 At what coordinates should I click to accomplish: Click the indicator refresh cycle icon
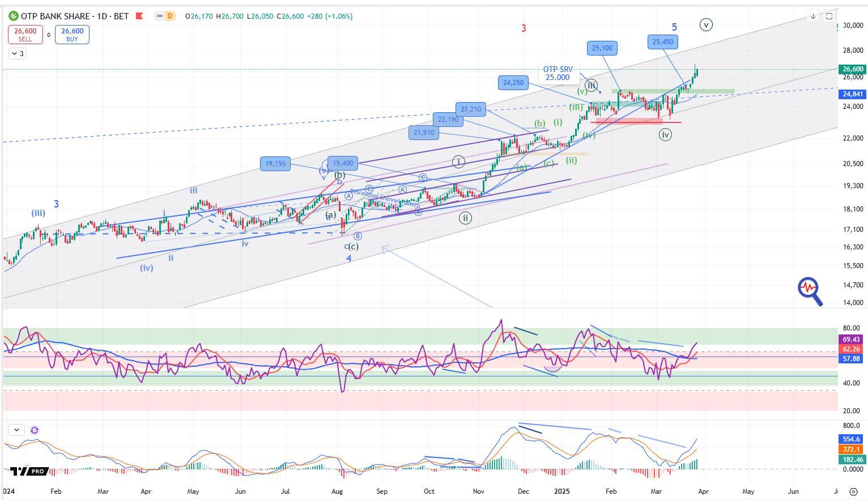(35, 430)
